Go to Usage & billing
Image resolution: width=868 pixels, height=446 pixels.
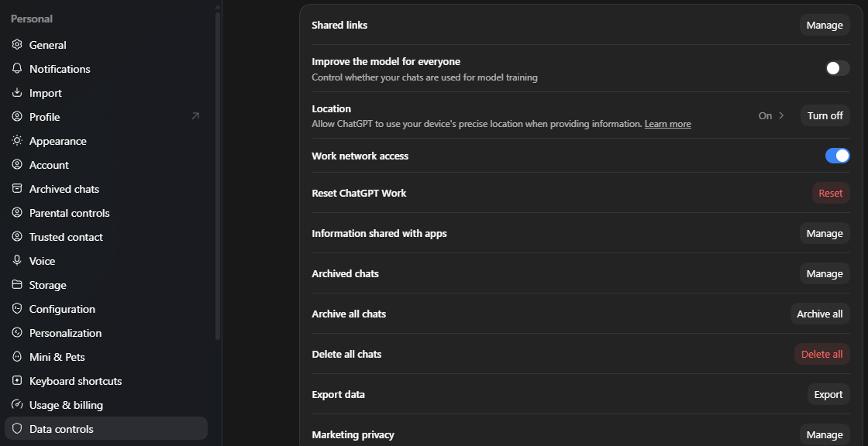[x=105, y=404]
